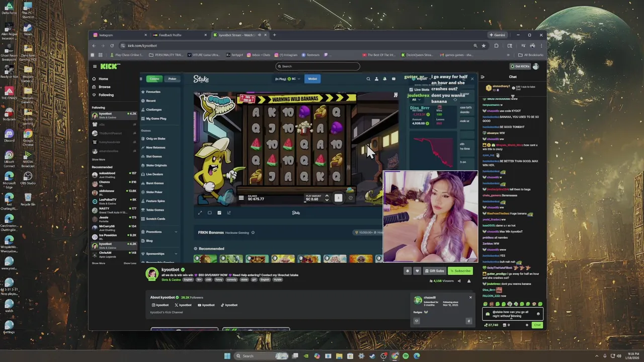The height and width of the screenshot is (362, 644).
Task: Click Show Less under Recommended
Action: pyautogui.click(x=130, y=263)
